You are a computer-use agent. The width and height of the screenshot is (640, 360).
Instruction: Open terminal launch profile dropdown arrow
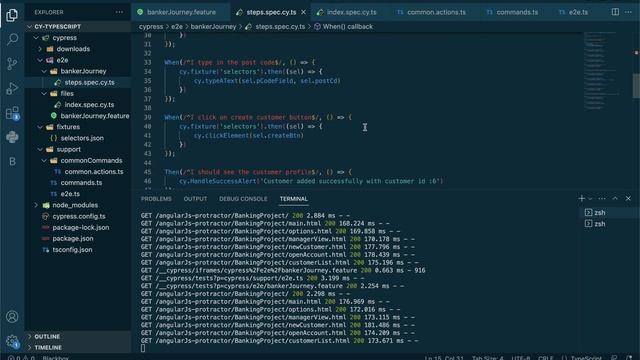point(590,199)
